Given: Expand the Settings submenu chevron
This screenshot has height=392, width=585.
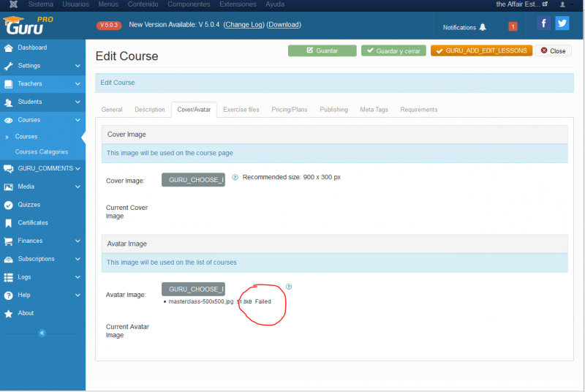Looking at the screenshot, I should (x=78, y=66).
